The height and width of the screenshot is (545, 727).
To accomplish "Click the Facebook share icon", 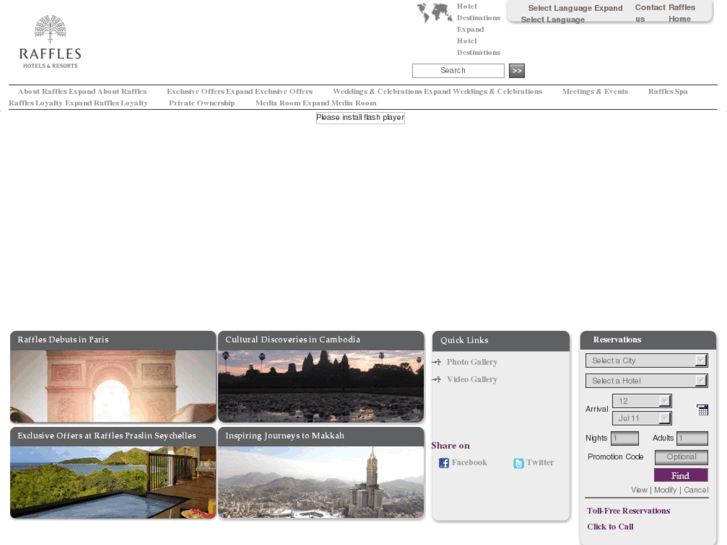I will tap(444, 463).
